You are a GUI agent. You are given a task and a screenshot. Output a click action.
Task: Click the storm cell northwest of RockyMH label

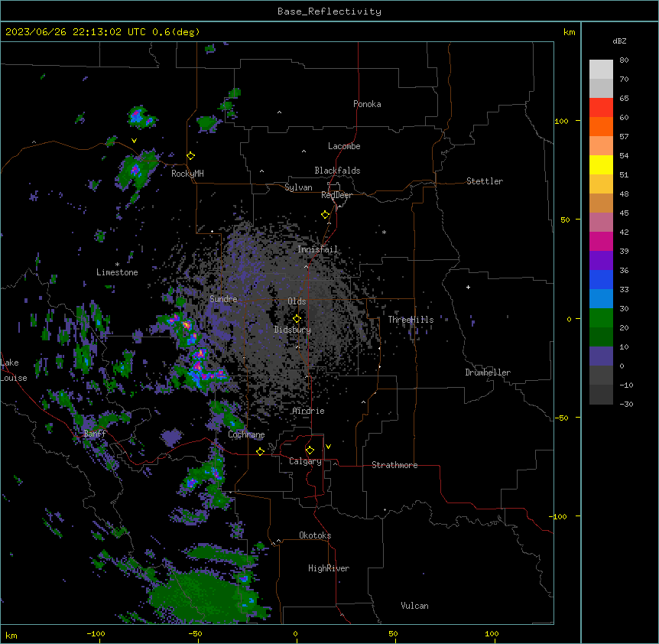(x=135, y=171)
